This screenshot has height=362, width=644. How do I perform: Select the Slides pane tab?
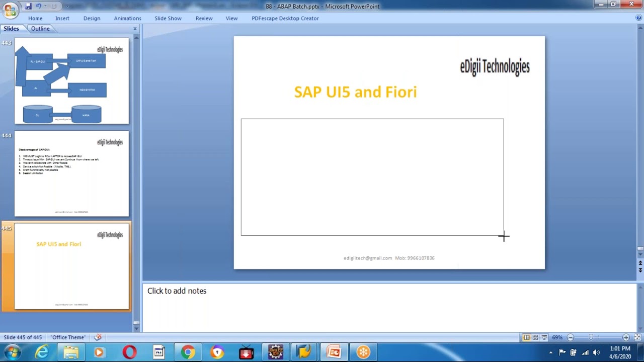[x=12, y=29]
